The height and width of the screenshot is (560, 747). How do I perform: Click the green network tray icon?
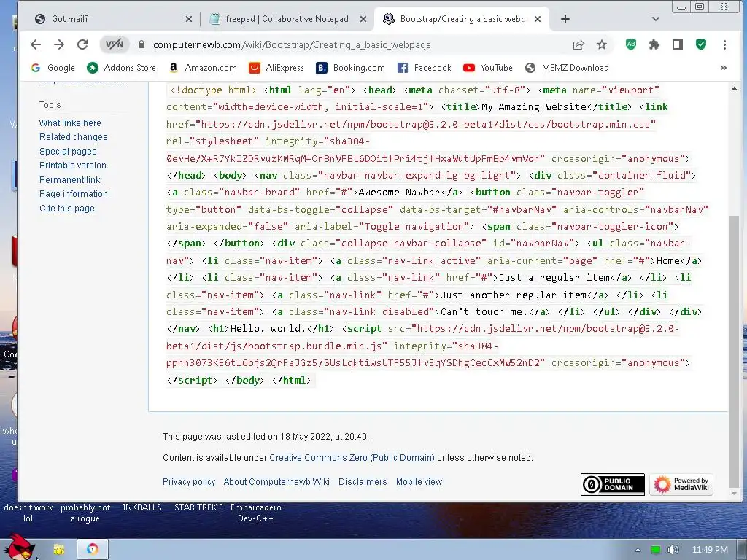click(656, 550)
